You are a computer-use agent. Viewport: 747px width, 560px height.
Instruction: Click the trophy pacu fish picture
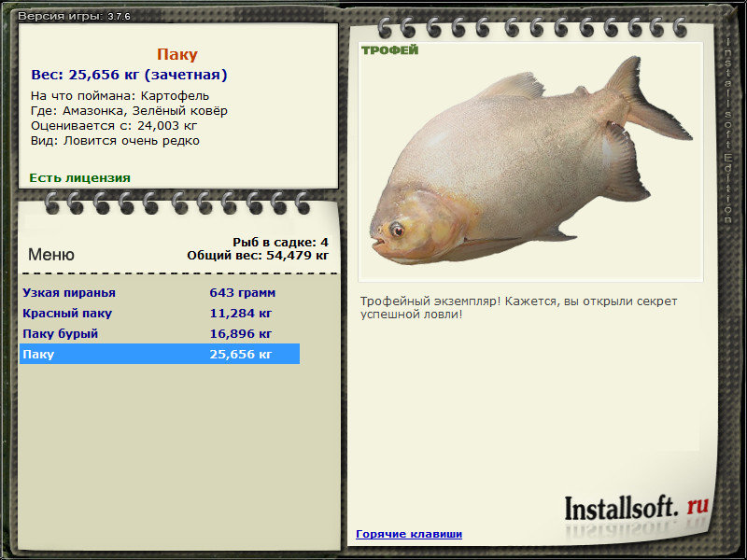coord(530,161)
